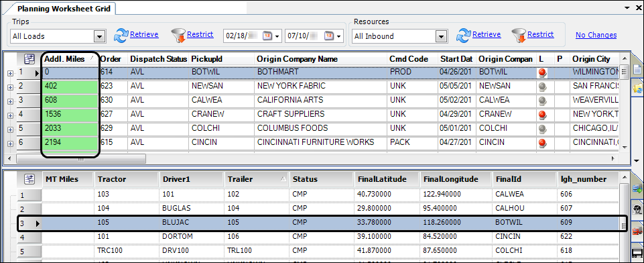Click red light indicator in CRAFT SUPPLIERS row
This screenshot has width=644, height=263.
pos(543,115)
